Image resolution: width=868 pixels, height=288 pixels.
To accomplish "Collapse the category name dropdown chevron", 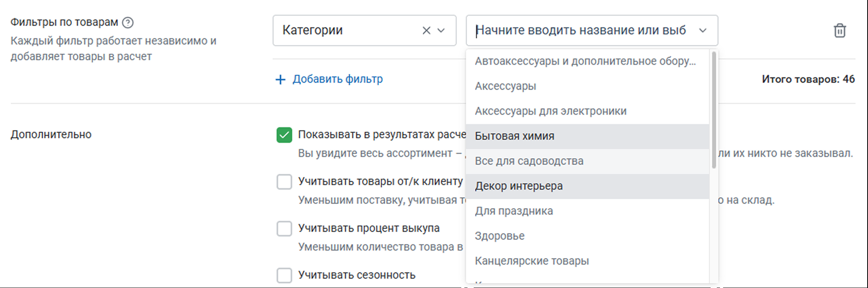I will click(x=702, y=30).
